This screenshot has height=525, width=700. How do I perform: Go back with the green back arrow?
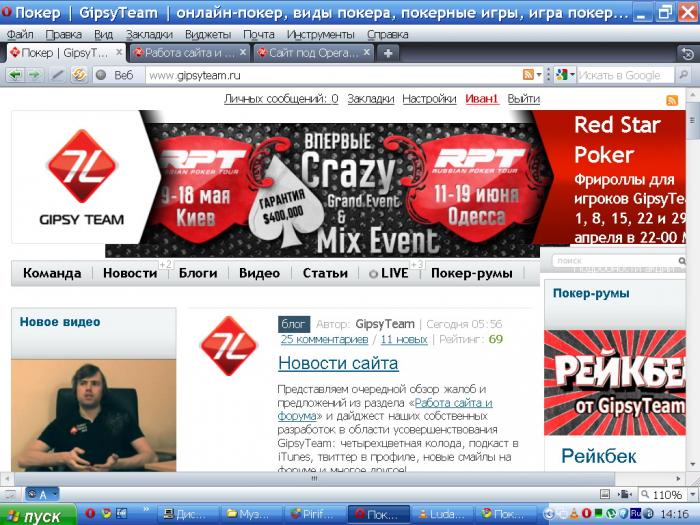[15, 75]
